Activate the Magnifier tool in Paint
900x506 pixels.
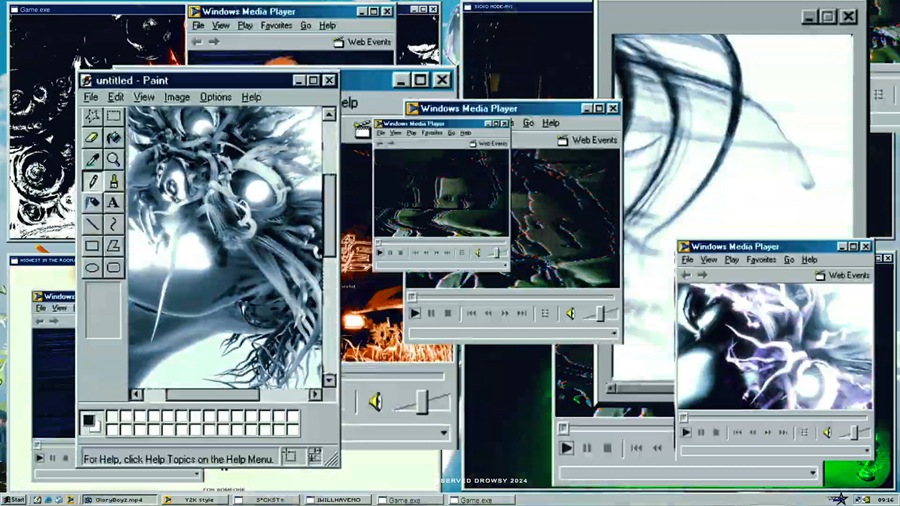(x=114, y=159)
